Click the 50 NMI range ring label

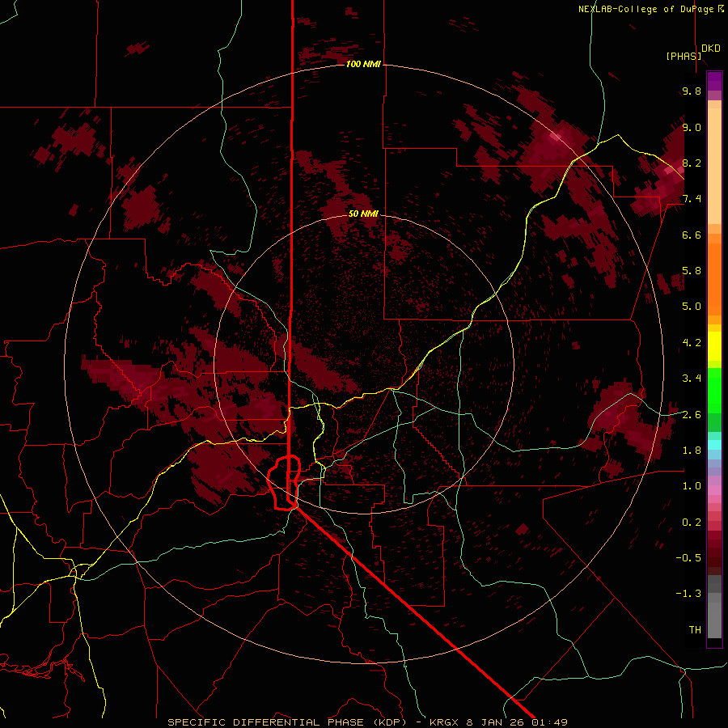click(363, 214)
